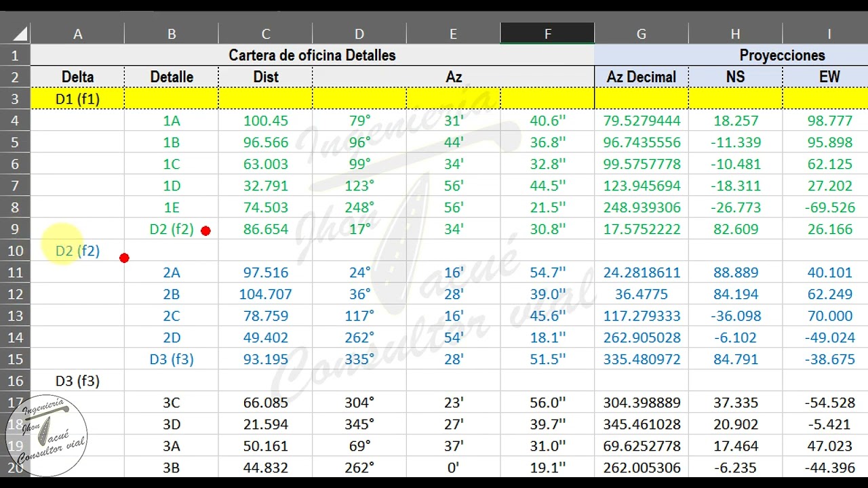Select row 10 header
Viewport: 868px width, 488px height.
(x=15, y=250)
